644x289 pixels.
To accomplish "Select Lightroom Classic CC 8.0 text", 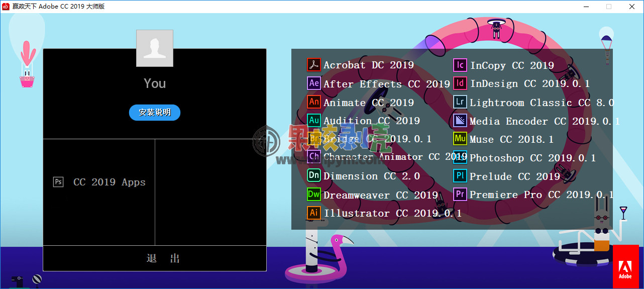I will click(542, 103).
